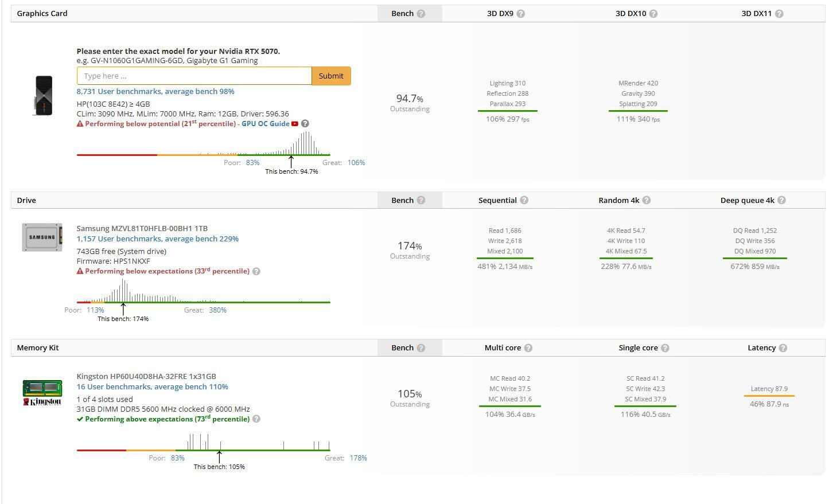This screenshot has width=829, height=504.
Task: Click the help icon beside Graphics Card Bench
Action: (421, 14)
